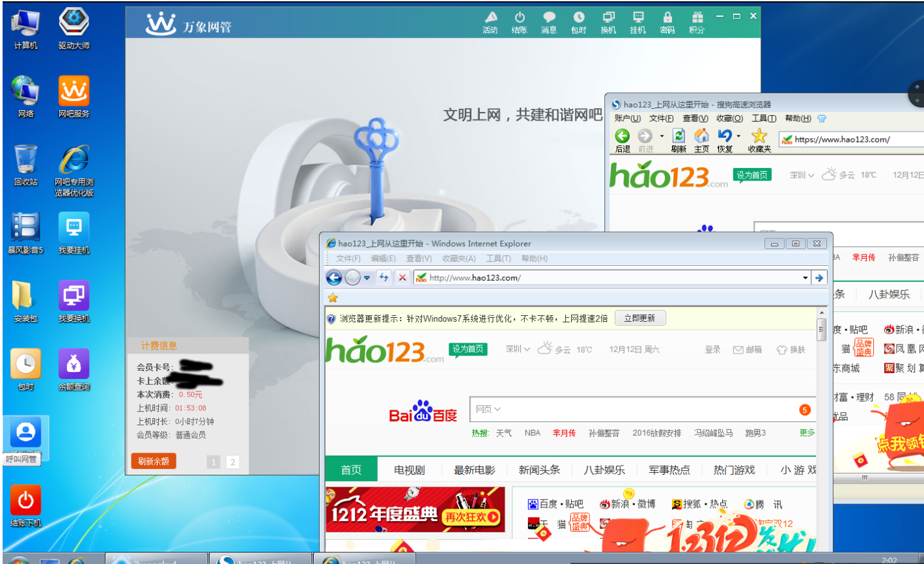
Task: Click the 结账 power icon in 万象网管 toolbar
Action: pos(520,21)
